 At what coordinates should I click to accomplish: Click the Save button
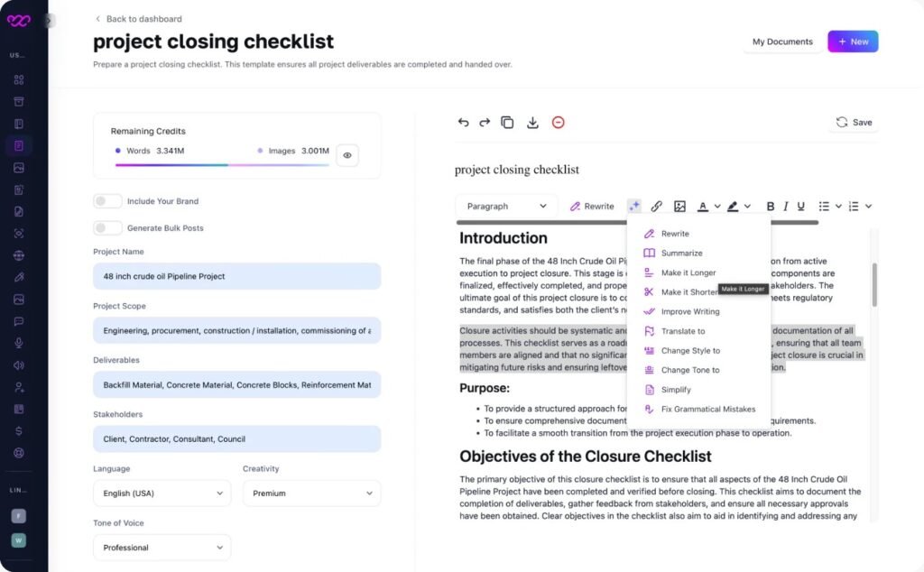[x=854, y=122]
